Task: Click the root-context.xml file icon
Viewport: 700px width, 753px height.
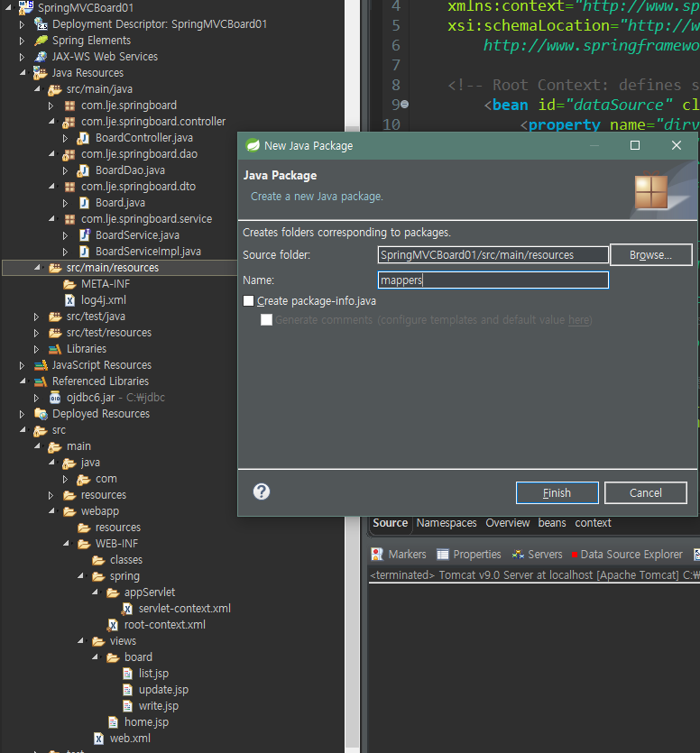Action: point(113,625)
